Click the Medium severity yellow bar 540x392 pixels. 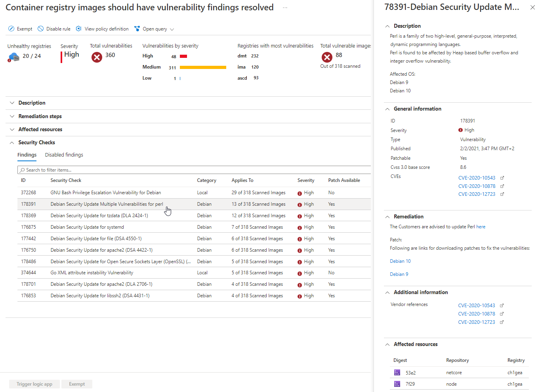[203, 67]
